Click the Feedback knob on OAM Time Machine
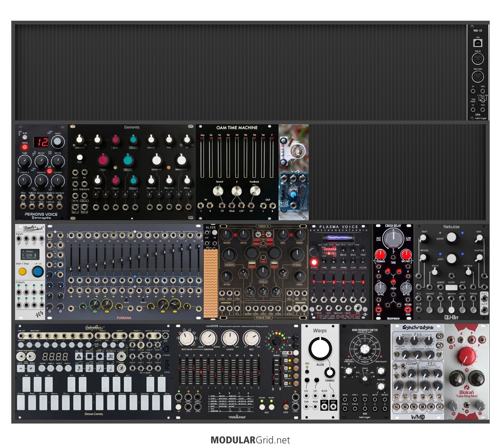Screen dimensions: 501x448 (x=255, y=191)
